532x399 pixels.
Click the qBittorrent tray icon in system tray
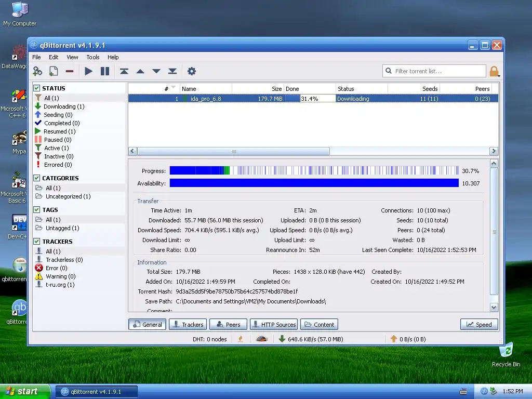coord(484,391)
